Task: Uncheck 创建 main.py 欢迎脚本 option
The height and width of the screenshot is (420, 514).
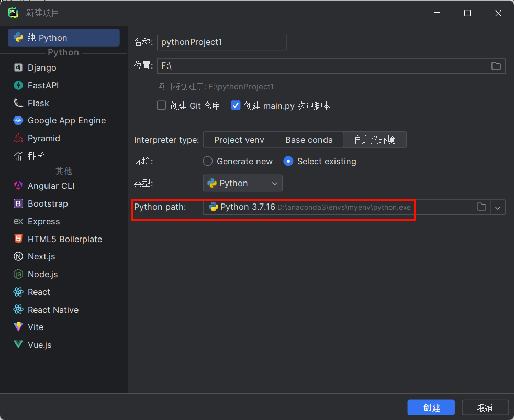Action: point(236,106)
